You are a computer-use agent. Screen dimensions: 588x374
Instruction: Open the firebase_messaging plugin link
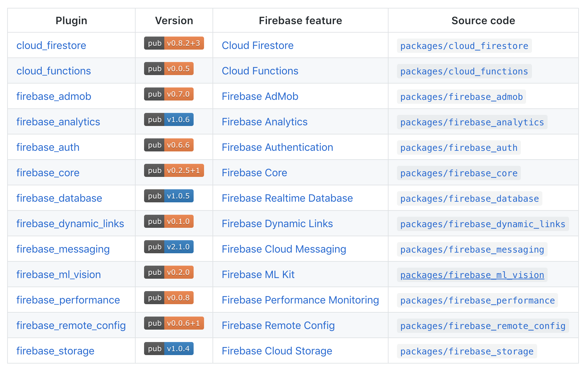pos(63,249)
